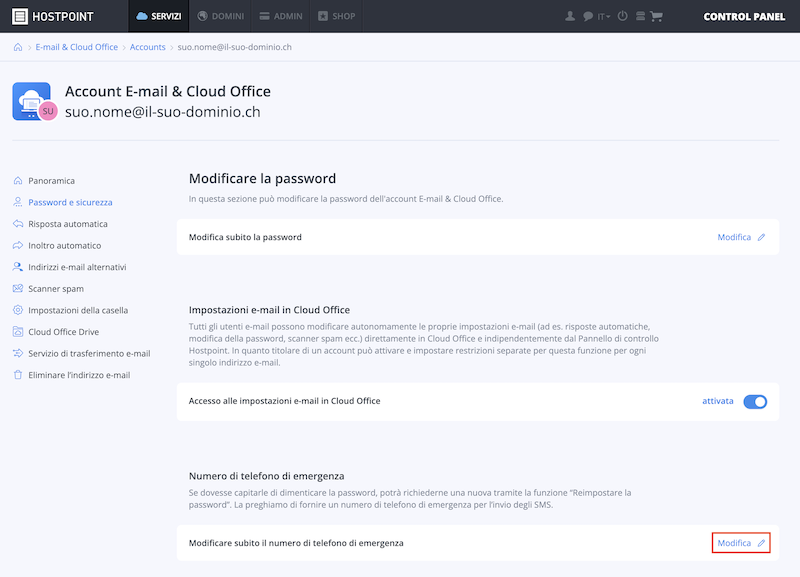This screenshot has height=577, width=800.
Task: Go to the SHOP tab
Action: [x=336, y=16]
